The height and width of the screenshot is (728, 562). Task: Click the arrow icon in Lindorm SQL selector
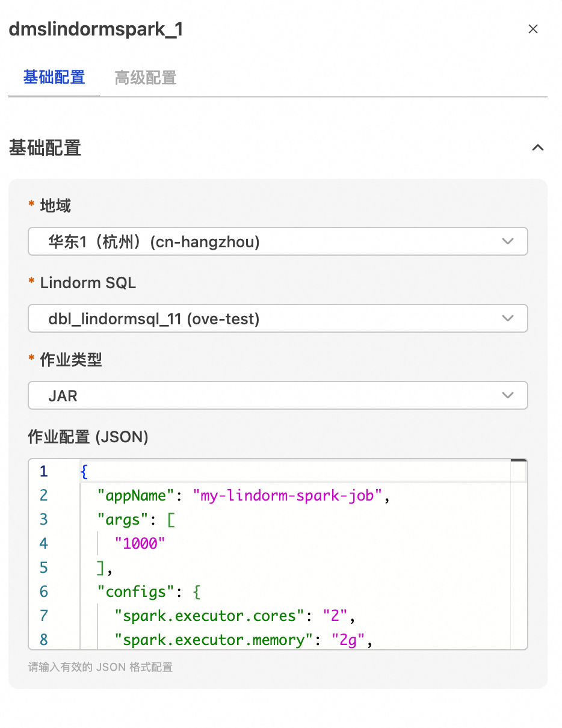pos(508,318)
